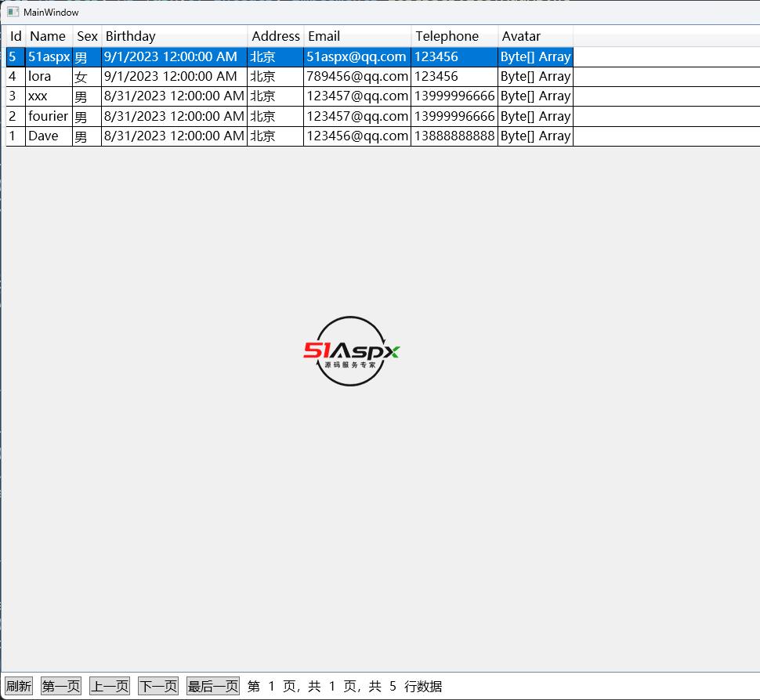Click the Sex column header

87,36
